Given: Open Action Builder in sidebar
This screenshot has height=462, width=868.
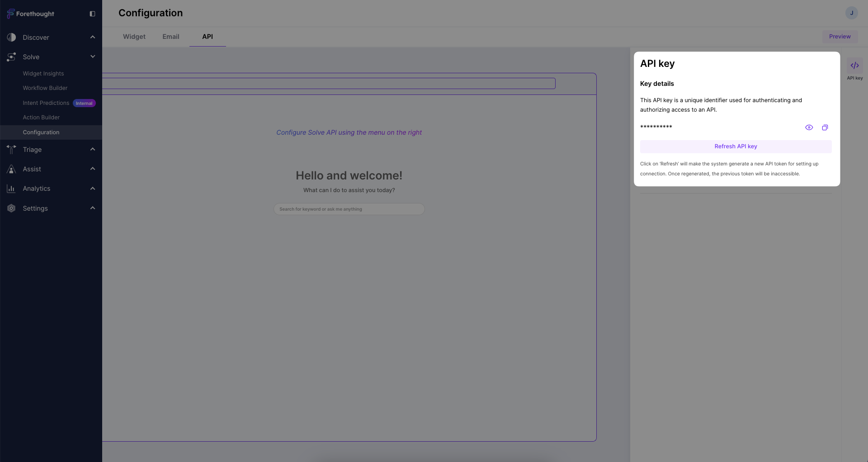Looking at the screenshot, I should [x=41, y=117].
